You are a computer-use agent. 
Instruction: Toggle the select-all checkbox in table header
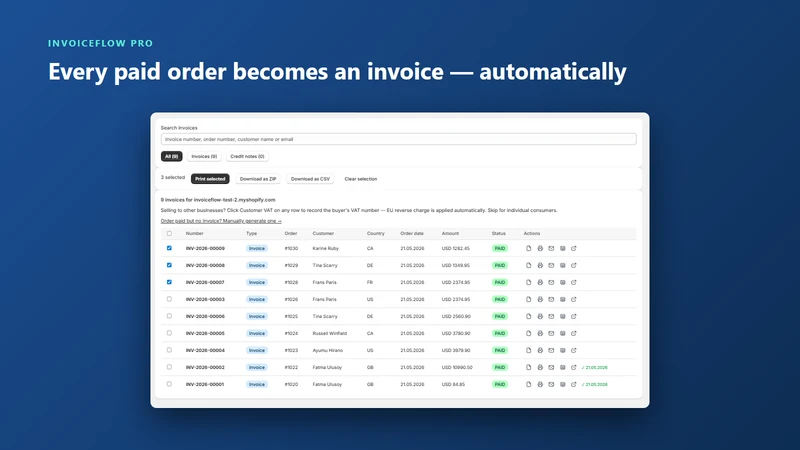pyautogui.click(x=169, y=234)
